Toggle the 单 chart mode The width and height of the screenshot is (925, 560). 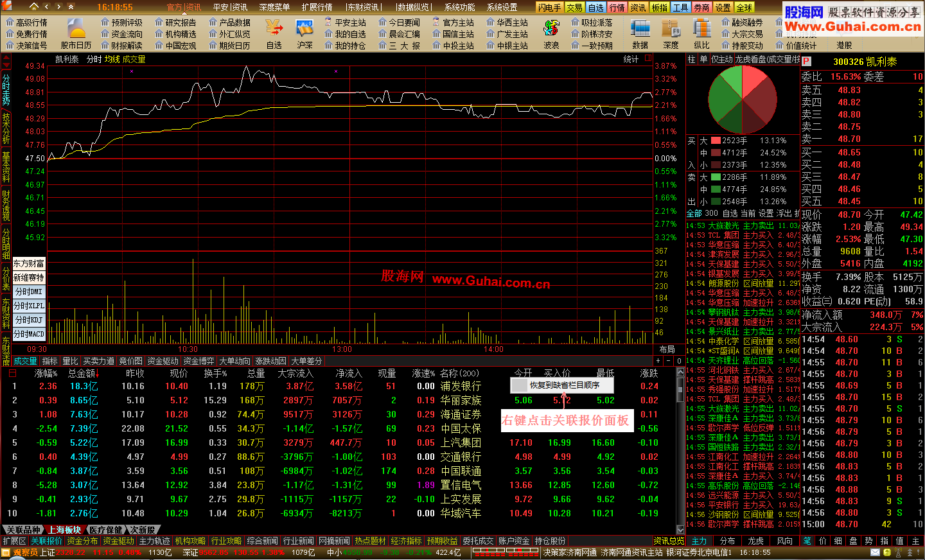coord(703,59)
